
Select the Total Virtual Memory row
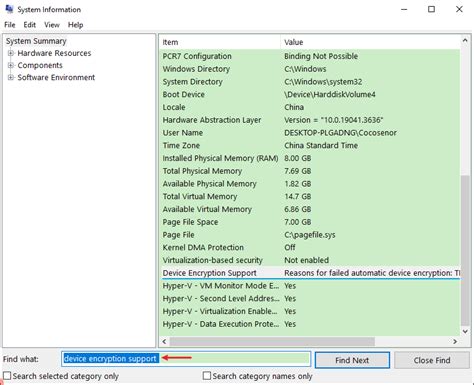[x=310, y=196]
